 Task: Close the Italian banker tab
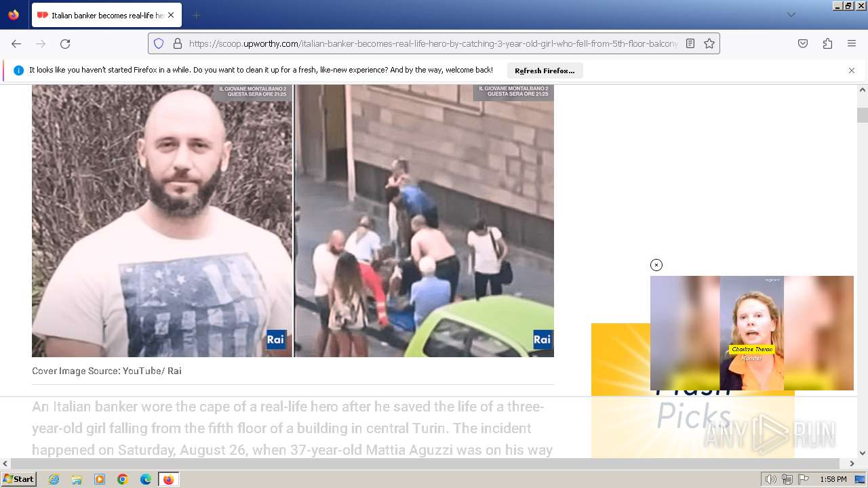click(171, 15)
